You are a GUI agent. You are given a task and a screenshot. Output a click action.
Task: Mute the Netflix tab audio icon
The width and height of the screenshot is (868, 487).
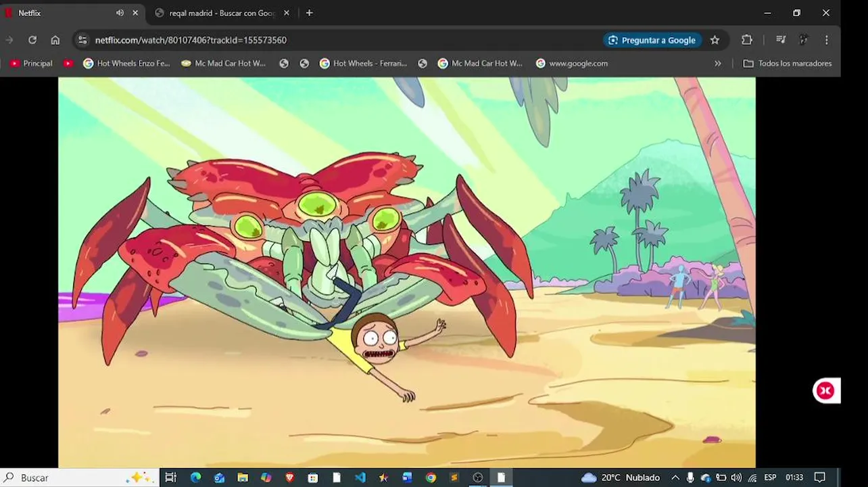[120, 13]
